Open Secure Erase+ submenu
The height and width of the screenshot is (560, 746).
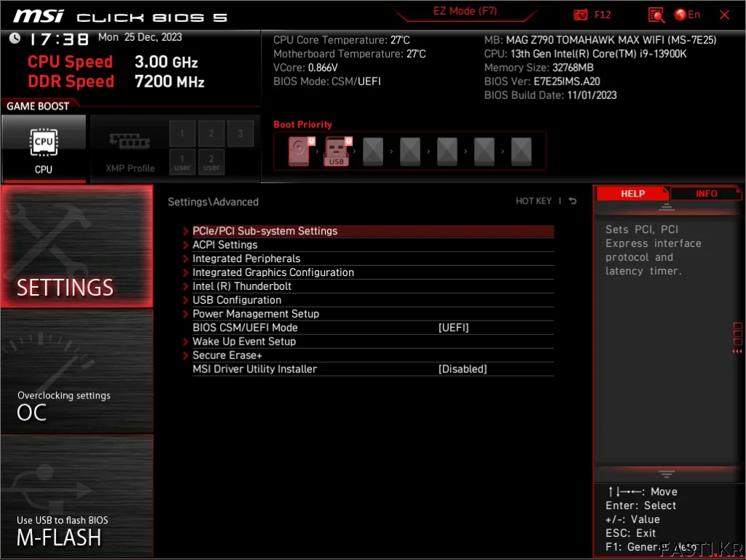[x=372, y=355]
